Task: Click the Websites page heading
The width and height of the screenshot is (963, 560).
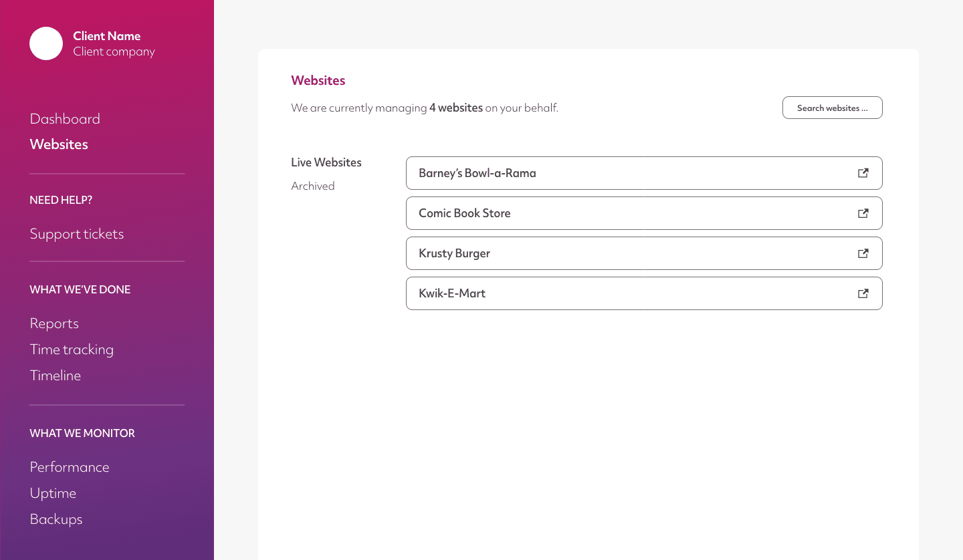Action: coord(318,81)
